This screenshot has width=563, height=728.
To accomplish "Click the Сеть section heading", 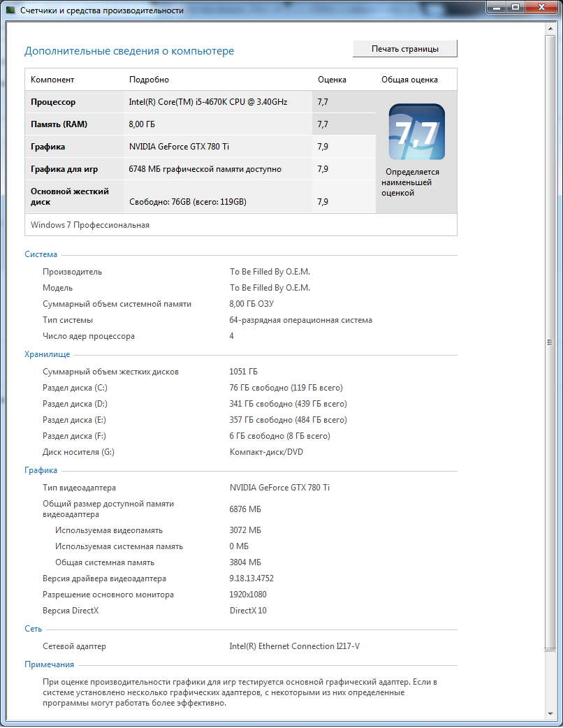I will [33, 629].
